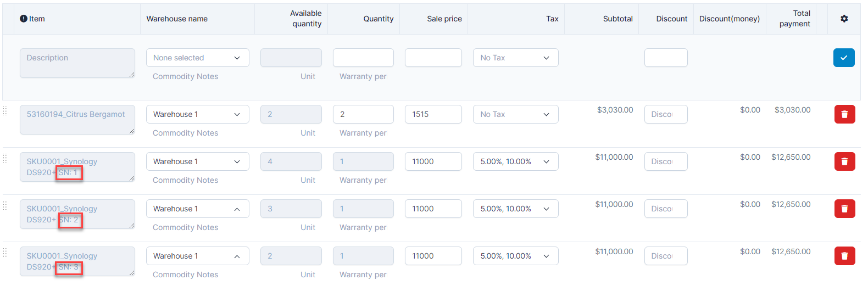
Task: Delete the Synology SN: 1 row
Action: [844, 161]
